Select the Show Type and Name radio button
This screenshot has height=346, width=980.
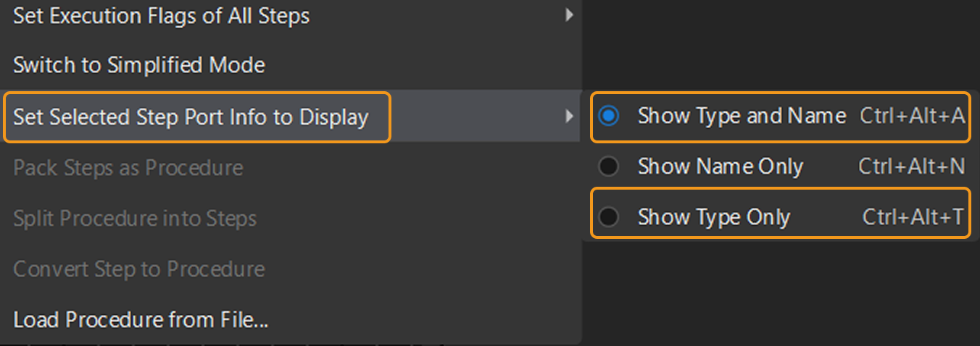609,116
